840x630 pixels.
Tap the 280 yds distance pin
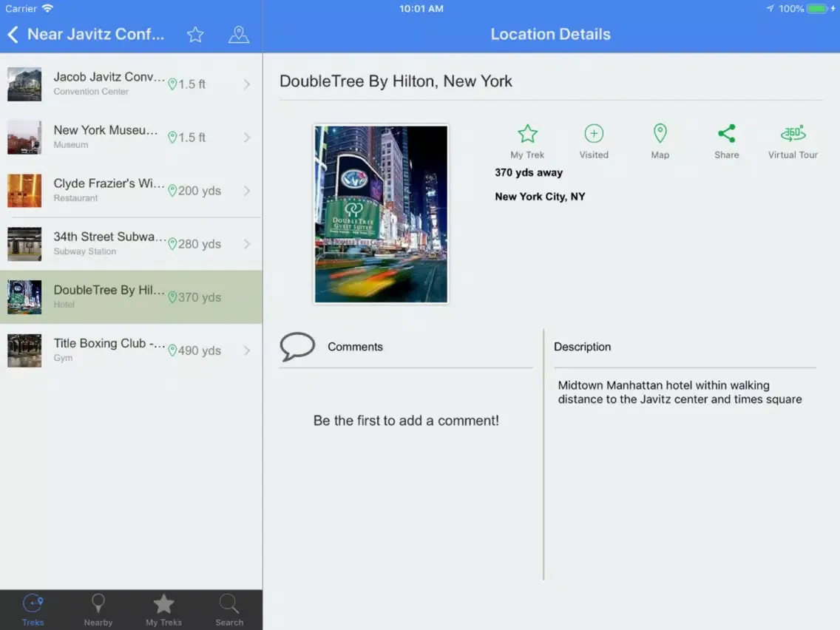point(172,244)
